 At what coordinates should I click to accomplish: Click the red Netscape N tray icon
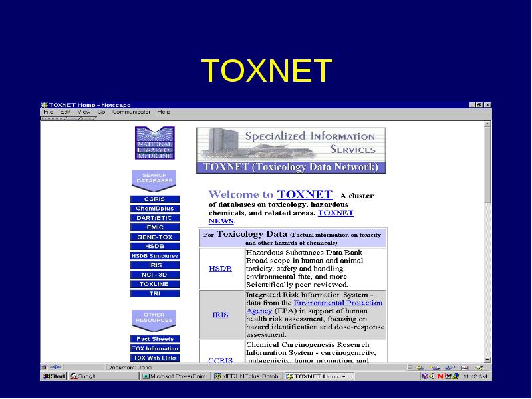440,376
